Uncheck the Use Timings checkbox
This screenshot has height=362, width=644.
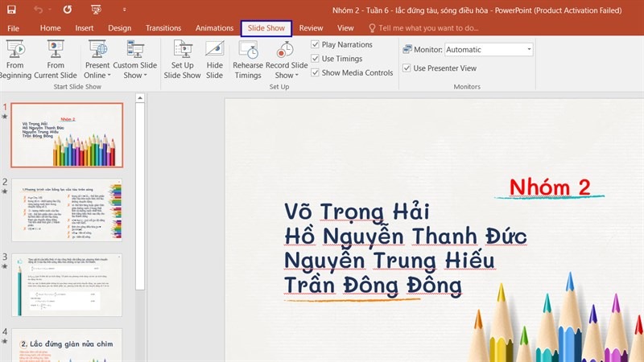(x=315, y=58)
